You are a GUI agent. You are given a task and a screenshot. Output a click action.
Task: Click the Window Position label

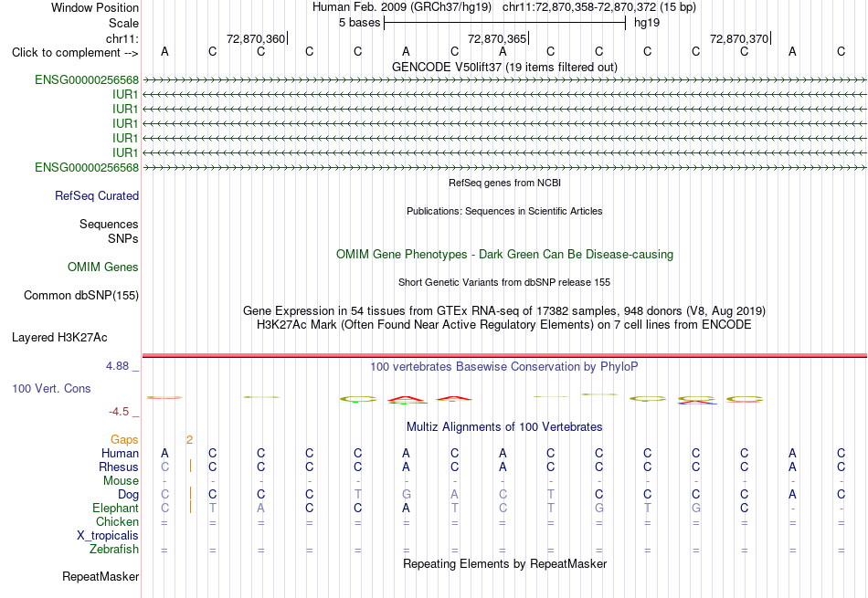(95, 7)
